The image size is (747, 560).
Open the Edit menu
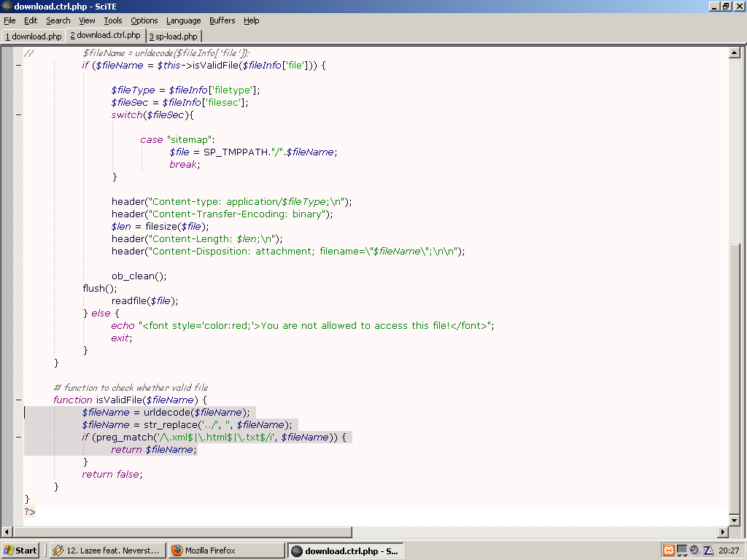(31, 20)
